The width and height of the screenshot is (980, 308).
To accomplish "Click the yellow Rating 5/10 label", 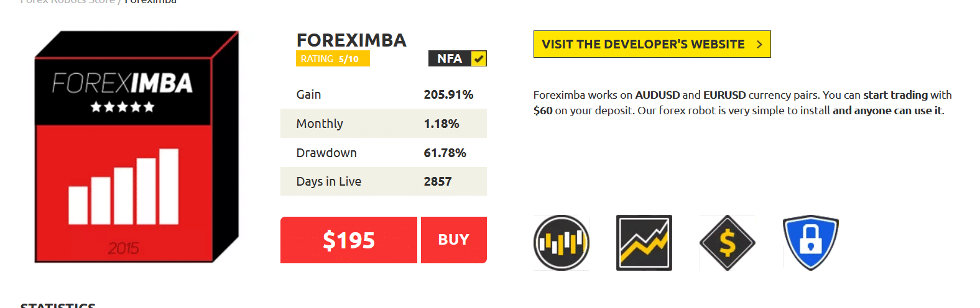I will click(x=333, y=58).
